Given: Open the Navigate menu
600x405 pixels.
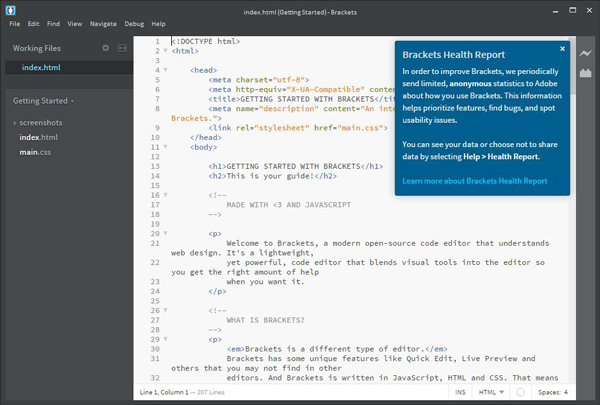Looking at the screenshot, I should coord(103,24).
